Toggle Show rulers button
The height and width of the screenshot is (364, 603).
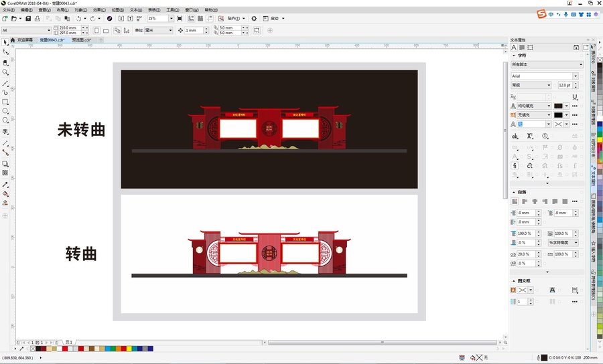(191, 19)
